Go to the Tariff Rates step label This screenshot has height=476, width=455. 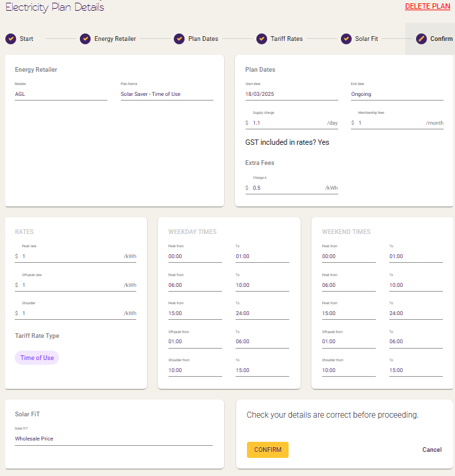[287, 39]
